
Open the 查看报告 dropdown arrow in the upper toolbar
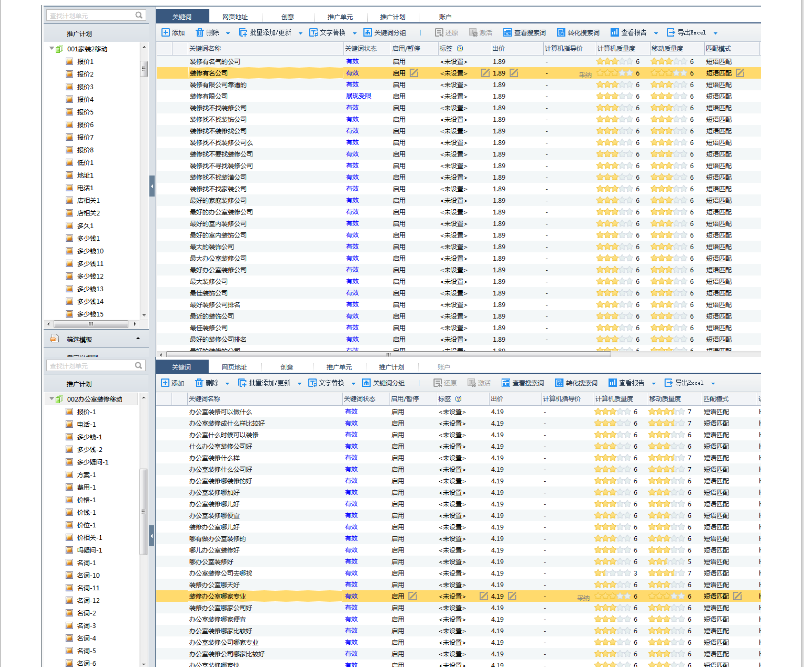(656, 33)
